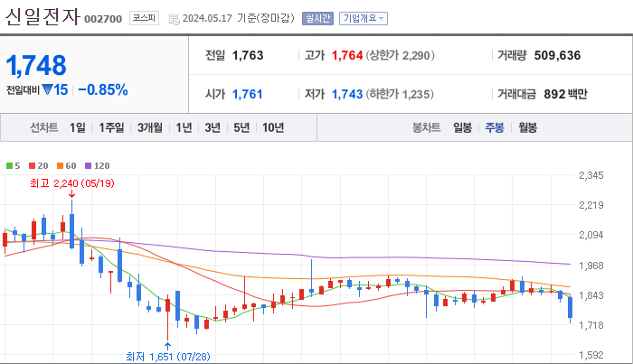Click the date text 2024.05.17 기준(장마감)

[239, 19]
